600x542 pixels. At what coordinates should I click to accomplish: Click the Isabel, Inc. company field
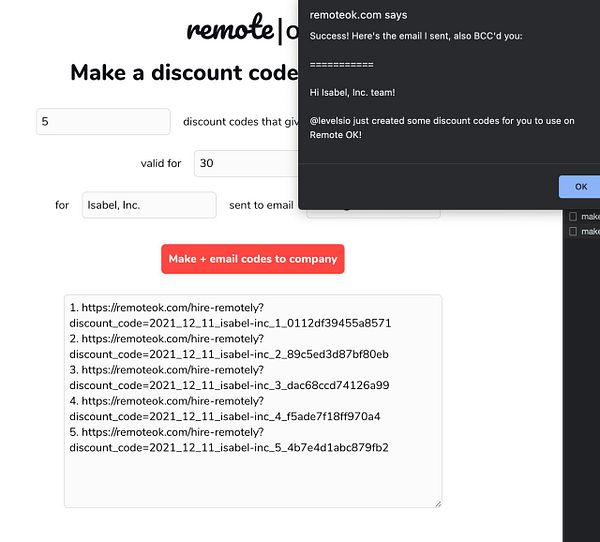(x=149, y=205)
